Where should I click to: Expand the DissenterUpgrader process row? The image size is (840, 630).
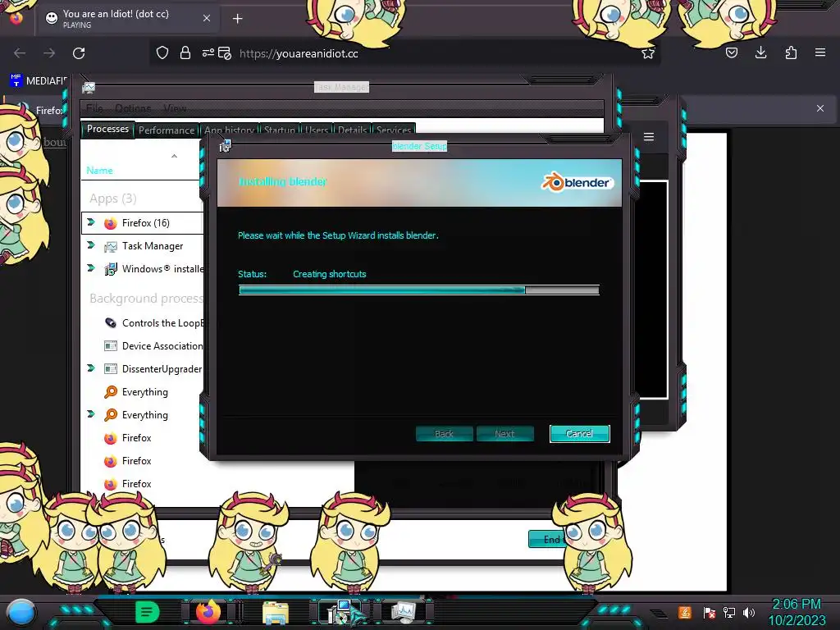[91, 368]
